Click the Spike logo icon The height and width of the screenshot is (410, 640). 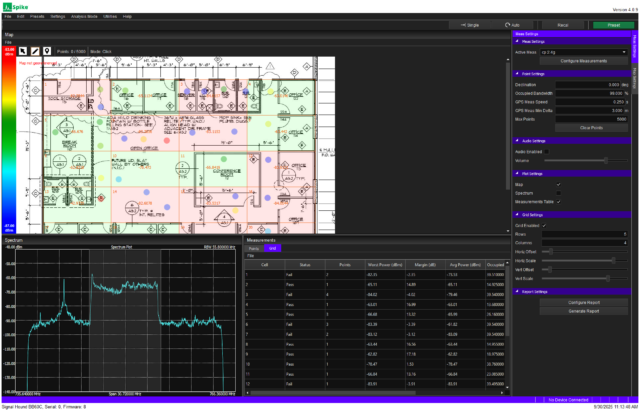tap(7, 7)
